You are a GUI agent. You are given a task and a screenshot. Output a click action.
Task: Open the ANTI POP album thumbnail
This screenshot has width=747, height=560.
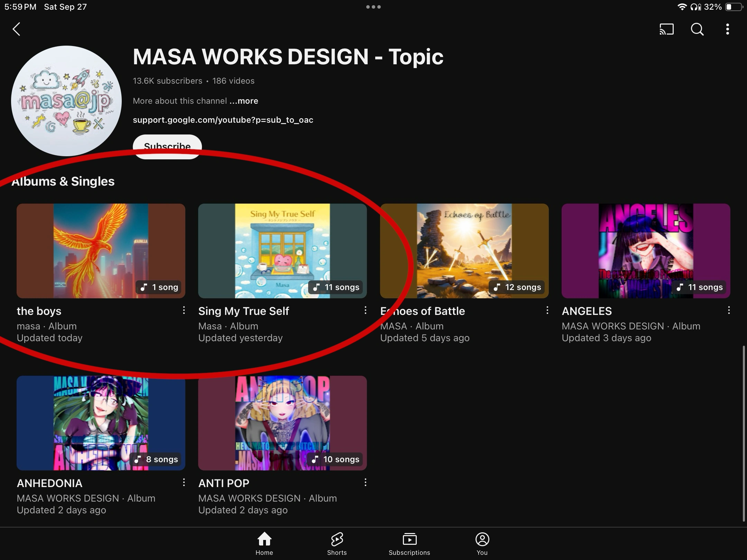(x=282, y=423)
